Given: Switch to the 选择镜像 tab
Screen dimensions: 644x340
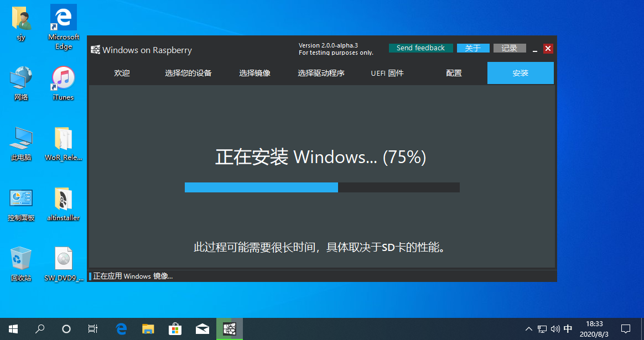Looking at the screenshot, I should click(x=255, y=73).
